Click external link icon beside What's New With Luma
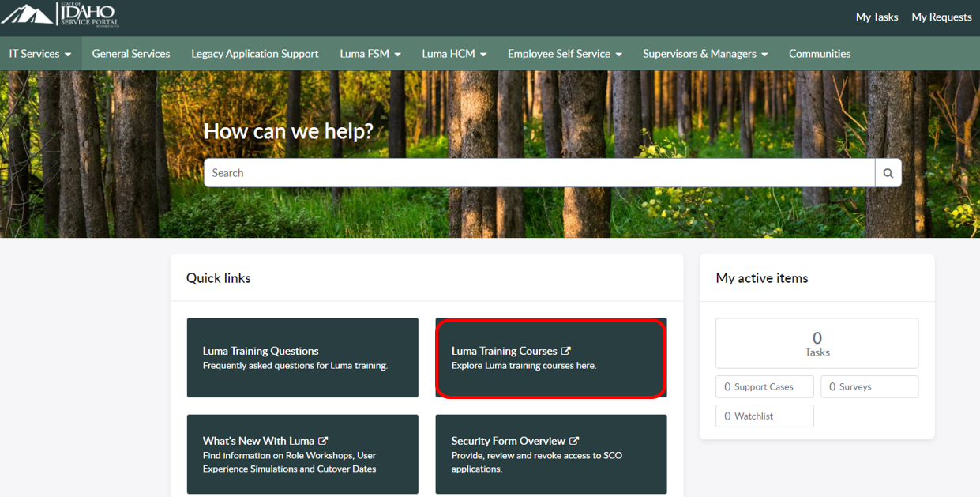980x497 pixels. 323,441
